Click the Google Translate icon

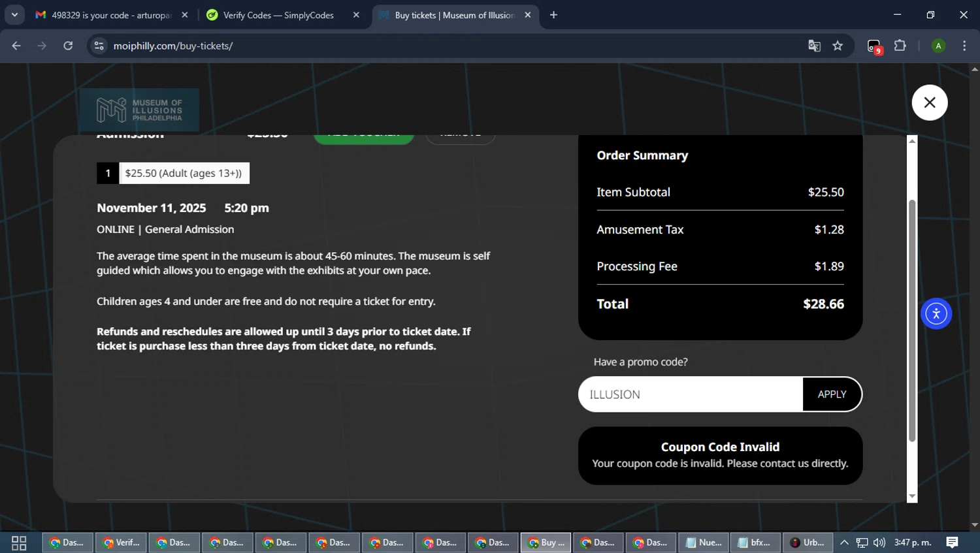point(814,46)
